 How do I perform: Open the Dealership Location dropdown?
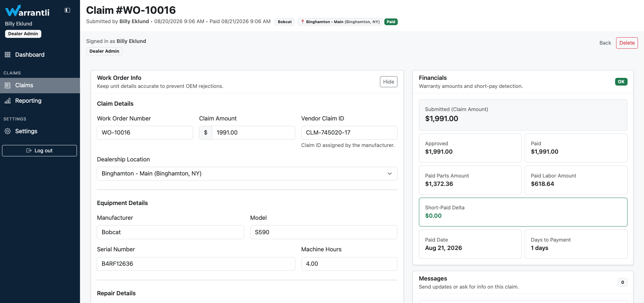(x=247, y=173)
